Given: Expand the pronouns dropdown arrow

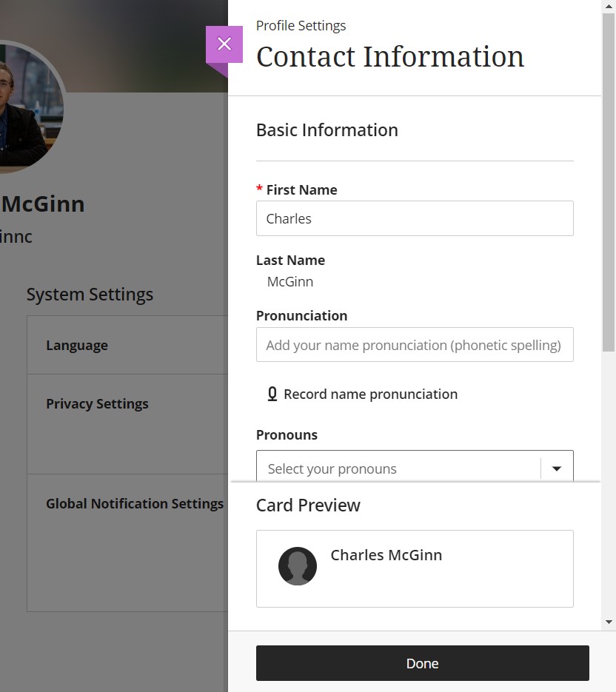Looking at the screenshot, I should coord(556,468).
